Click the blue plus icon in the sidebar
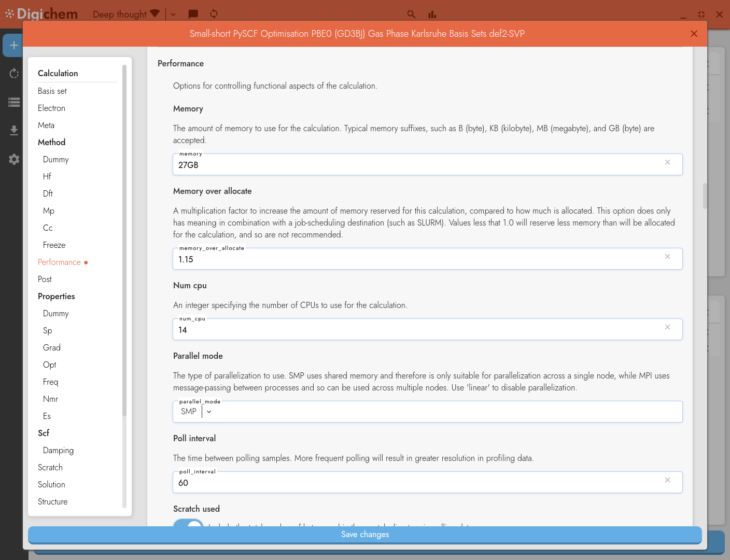This screenshot has height=560, width=730. click(13, 45)
